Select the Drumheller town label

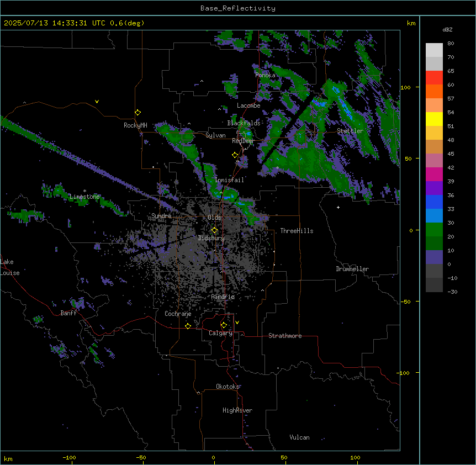tap(352, 269)
